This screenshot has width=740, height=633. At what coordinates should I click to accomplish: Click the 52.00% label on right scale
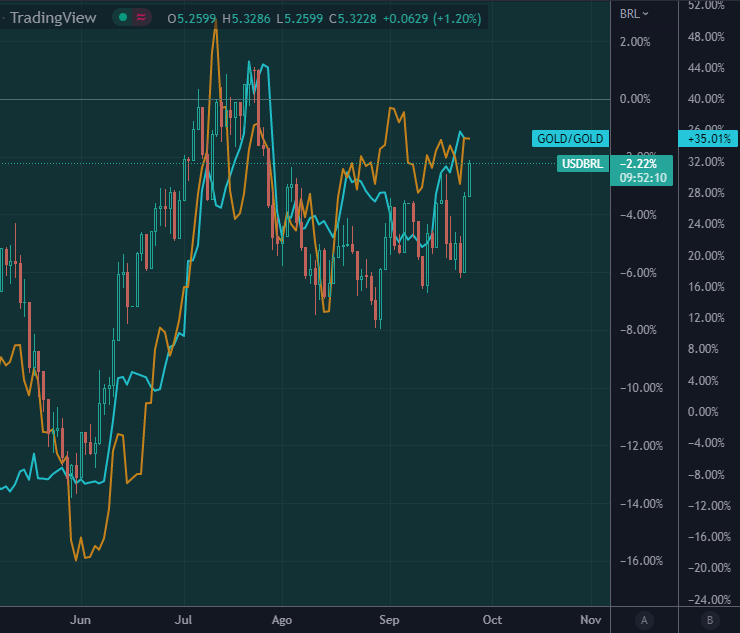tap(706, 6)
